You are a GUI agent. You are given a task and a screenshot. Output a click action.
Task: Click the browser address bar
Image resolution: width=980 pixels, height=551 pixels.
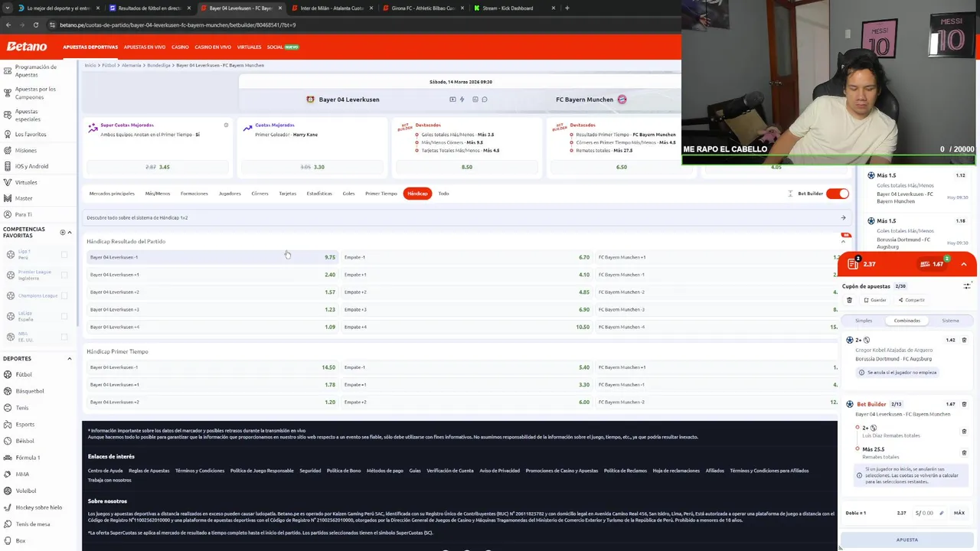click(x=360, y=24)
